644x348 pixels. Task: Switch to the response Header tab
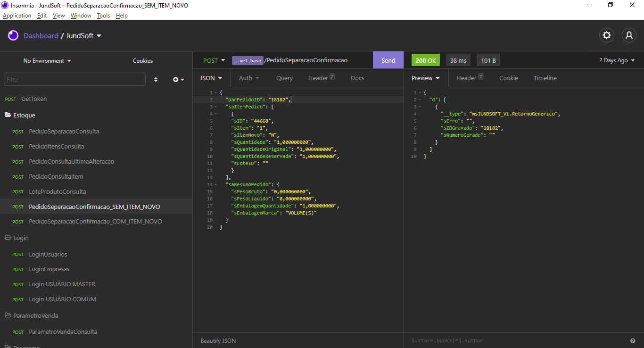(470, 78)
